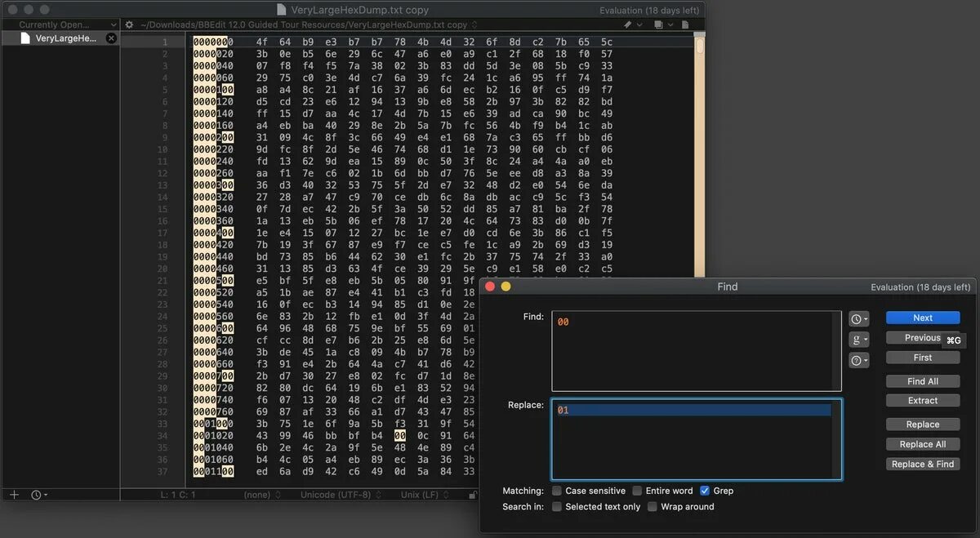This screenshot has width=980, height=538.
Task: Click the document icon in BBEdit title bar
Action: coord(282,10)
